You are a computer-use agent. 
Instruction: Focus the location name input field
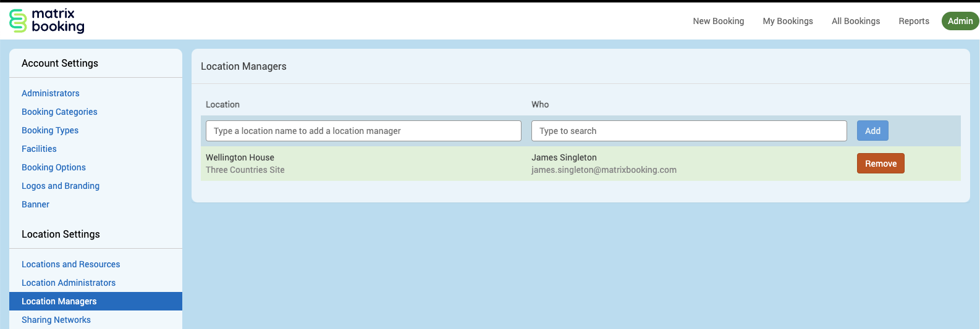363,131
